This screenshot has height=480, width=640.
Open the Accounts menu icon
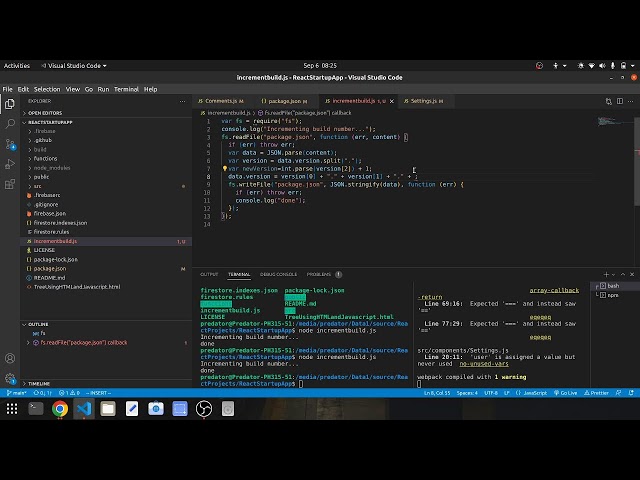[10, 358]
